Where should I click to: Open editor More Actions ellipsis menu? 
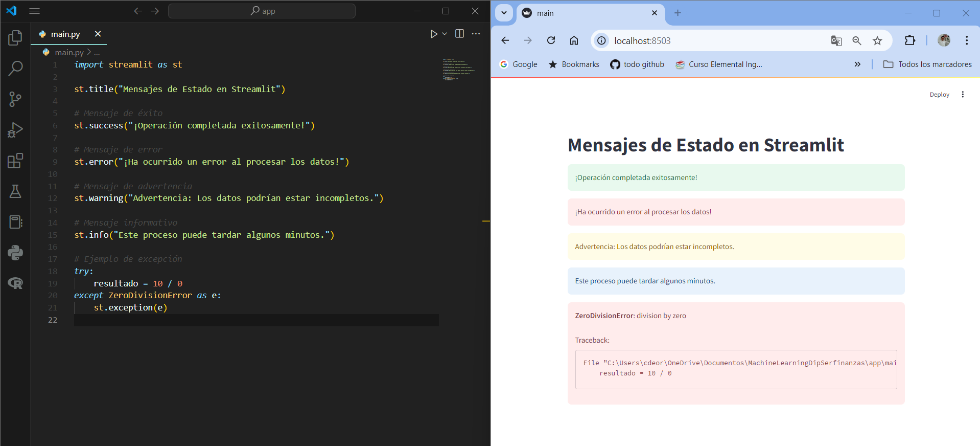[476, 34]
